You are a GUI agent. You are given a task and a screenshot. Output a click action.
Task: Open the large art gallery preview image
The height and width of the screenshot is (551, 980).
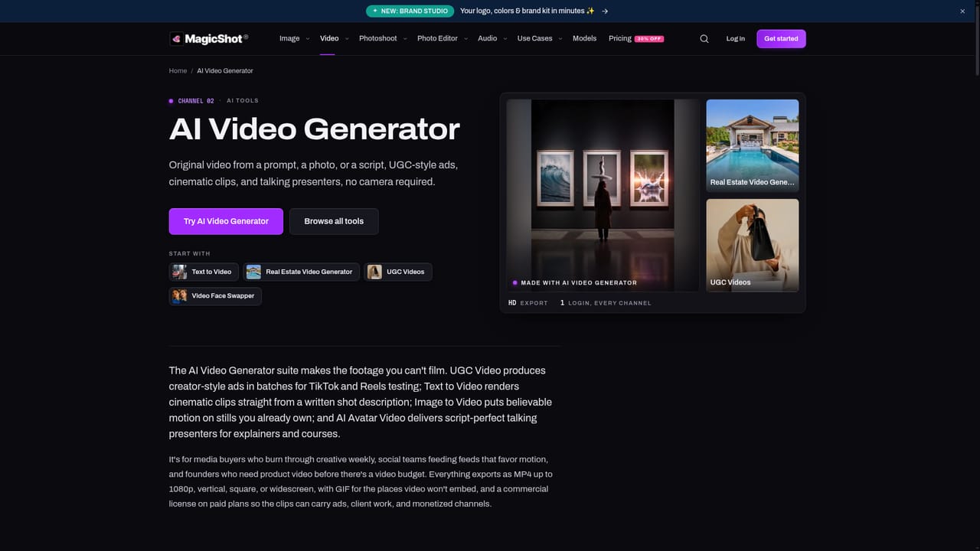coord(603,195)
